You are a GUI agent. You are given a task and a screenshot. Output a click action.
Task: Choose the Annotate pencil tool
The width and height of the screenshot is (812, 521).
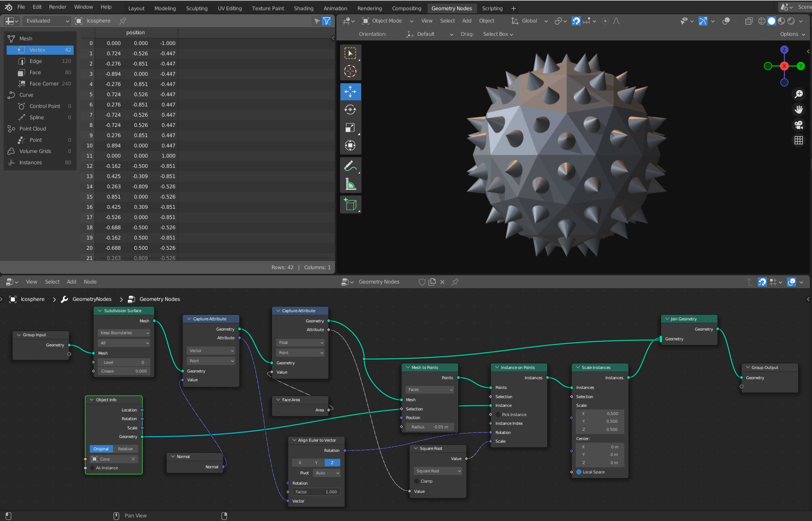coord(350,166)
